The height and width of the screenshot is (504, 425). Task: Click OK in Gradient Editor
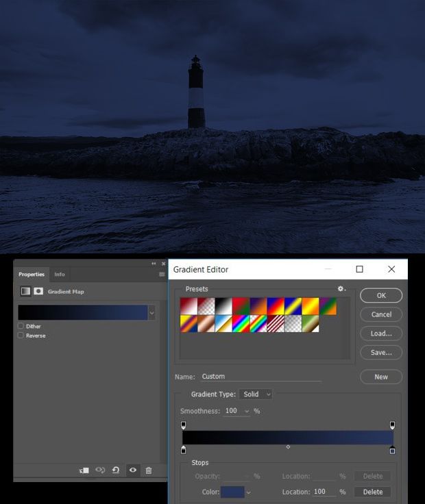(x=381, y=295)
